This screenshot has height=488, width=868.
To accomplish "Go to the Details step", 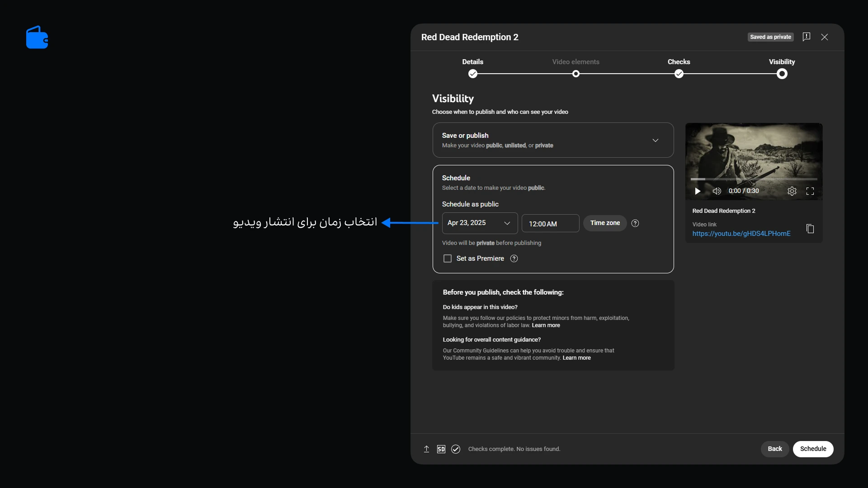I will [472, 74].
